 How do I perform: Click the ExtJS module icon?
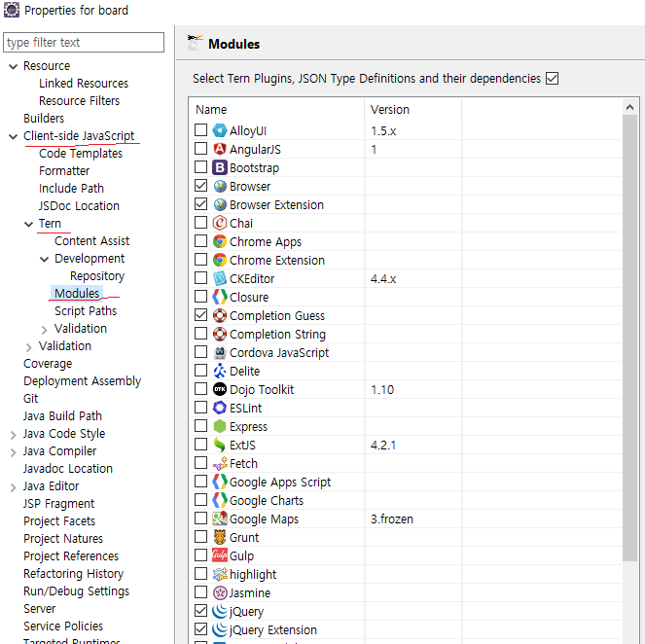point(220,445)
